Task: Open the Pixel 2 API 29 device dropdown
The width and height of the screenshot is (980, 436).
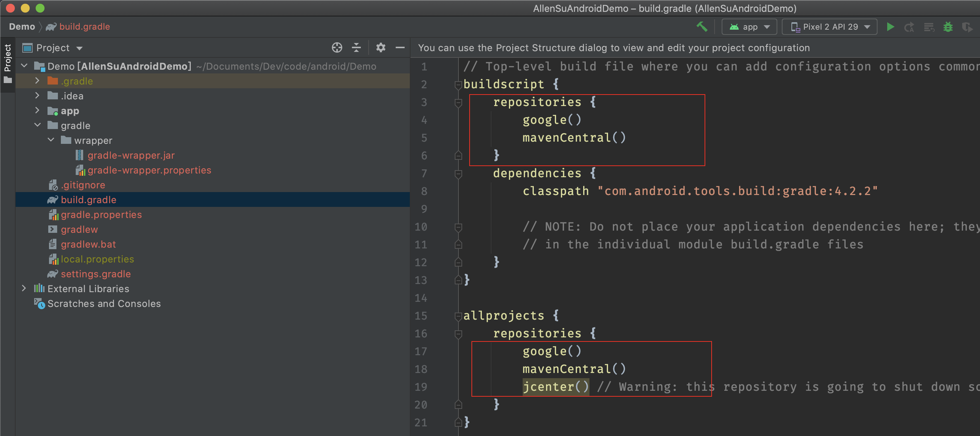Action: (x=830, y=27)
